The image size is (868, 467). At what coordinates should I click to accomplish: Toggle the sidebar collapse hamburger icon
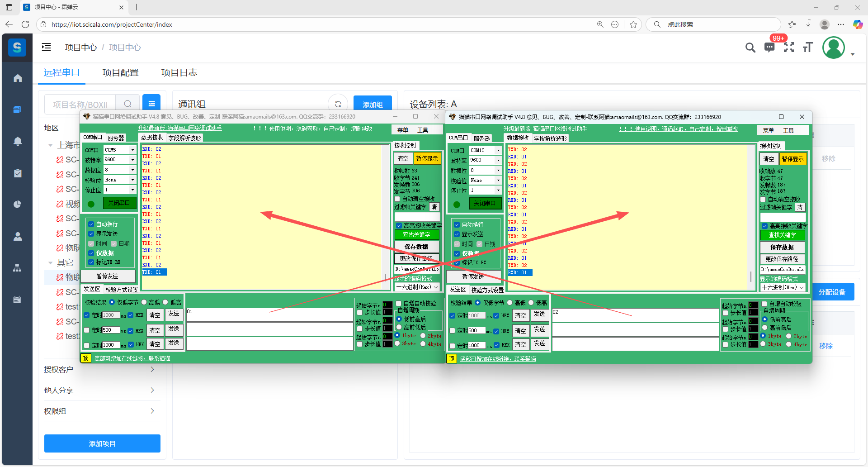click(46, 47)
